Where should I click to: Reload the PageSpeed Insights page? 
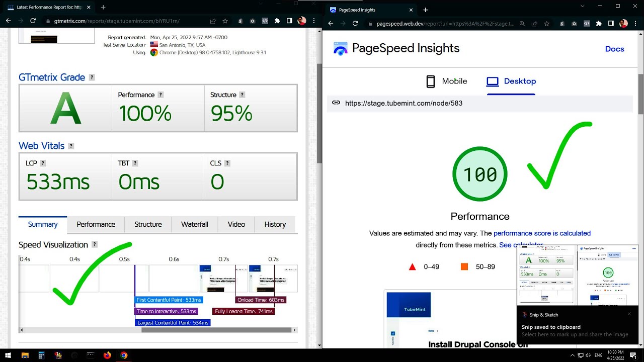[355, 24]
